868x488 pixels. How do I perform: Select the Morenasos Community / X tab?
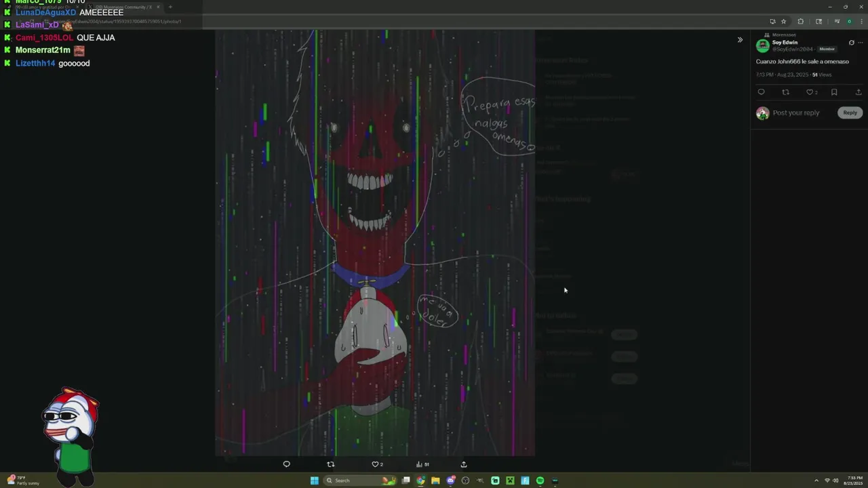point(124,7)
